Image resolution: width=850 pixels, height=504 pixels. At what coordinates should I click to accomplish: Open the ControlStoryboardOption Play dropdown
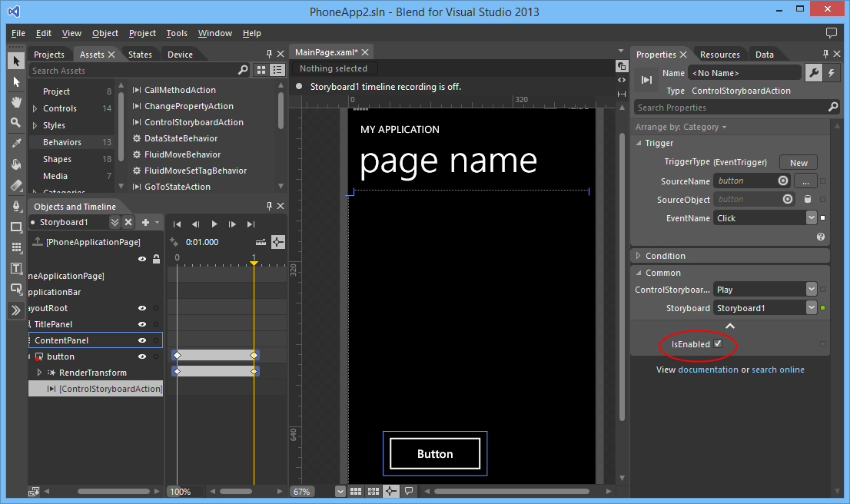pyautogui.click(x=811, y=290)
